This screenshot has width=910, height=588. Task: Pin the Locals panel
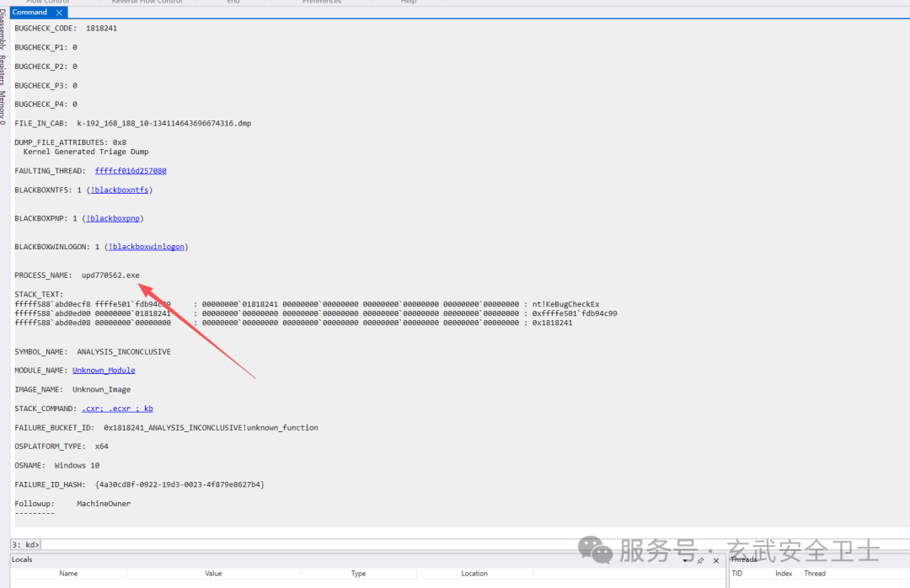(x=700, y=560)
